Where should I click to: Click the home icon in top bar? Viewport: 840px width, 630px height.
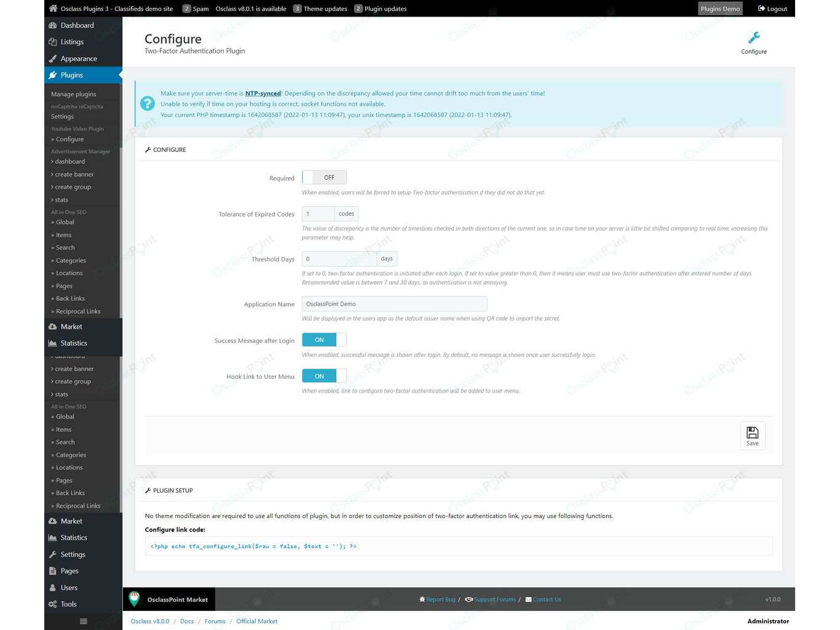[x=53, y=9]
